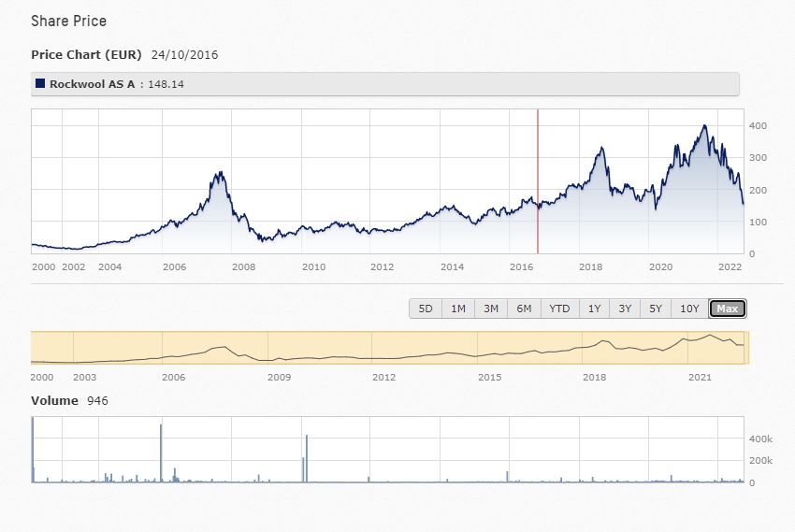The width and height of the screenshot is (795, 532).
Task: Click the 2009 label under navigator
Action: pyautogui.click(x=279, y=377)
